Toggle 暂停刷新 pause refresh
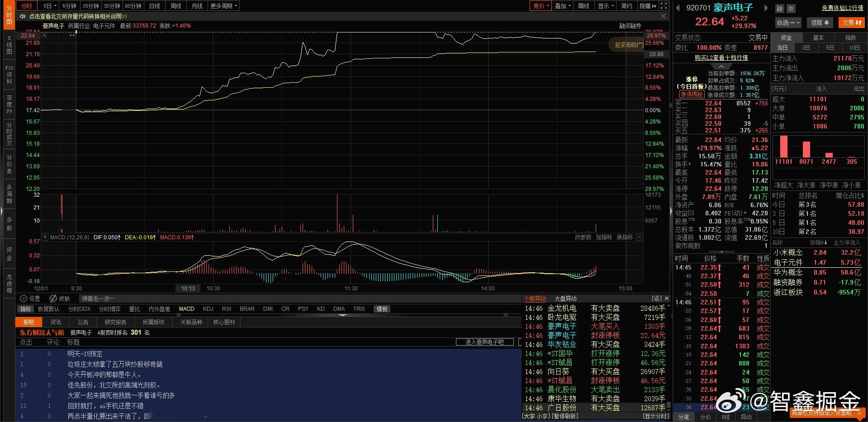Screen dimensions: 868x422 point(565,416)
